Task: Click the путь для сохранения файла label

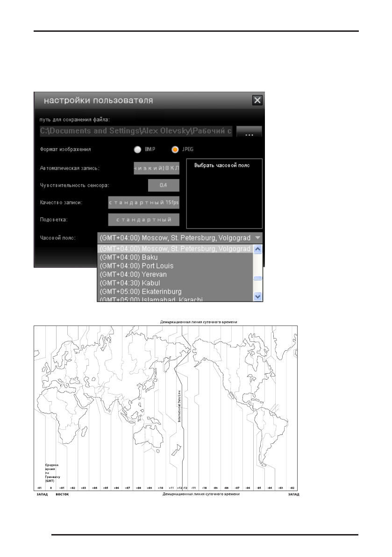Action: [75, 120]
